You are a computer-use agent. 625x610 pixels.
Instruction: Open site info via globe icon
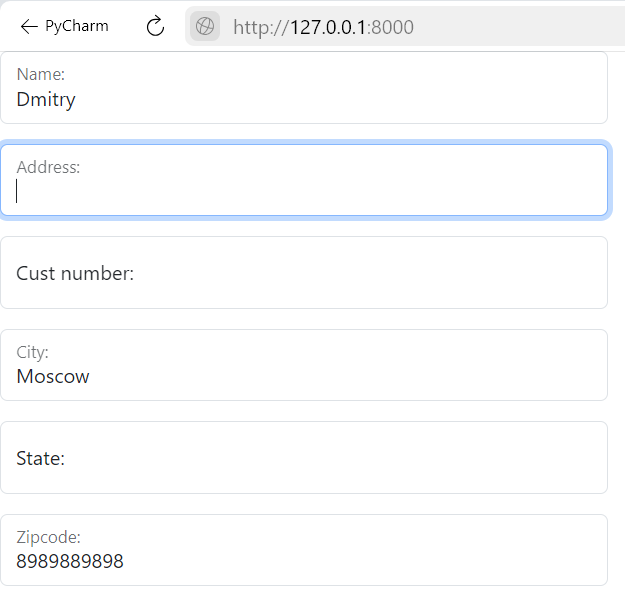point(205,27)
